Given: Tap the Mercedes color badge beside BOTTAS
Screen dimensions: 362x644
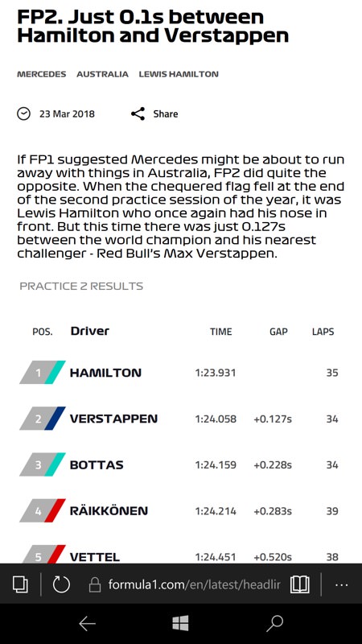Looking at the screenshot, I should pos(43,464).
